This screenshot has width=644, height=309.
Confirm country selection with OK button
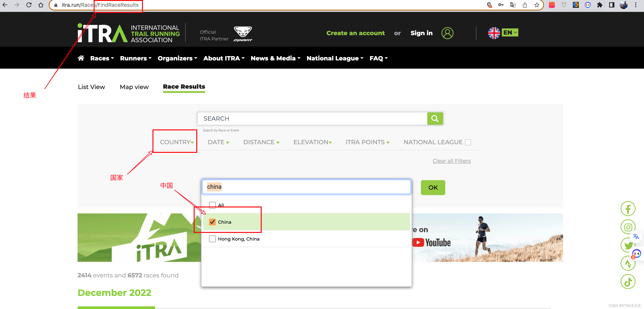point(433,187)
